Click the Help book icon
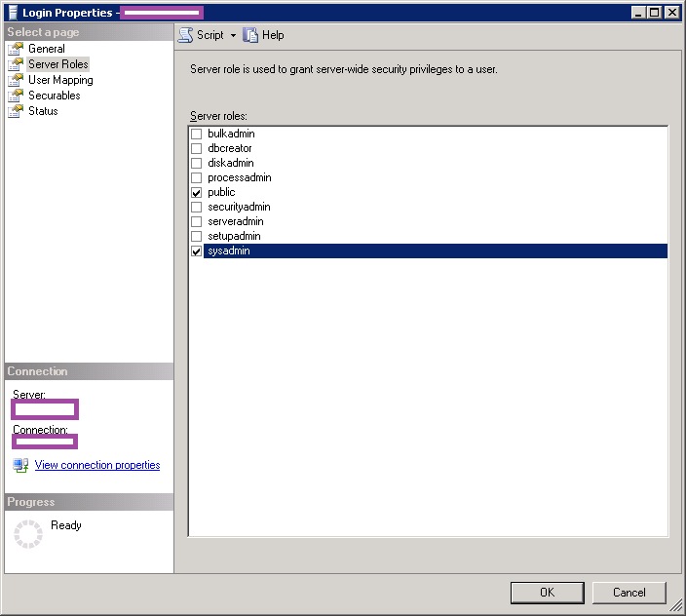Viewport: 686px width, 616px height. [250, 35]
